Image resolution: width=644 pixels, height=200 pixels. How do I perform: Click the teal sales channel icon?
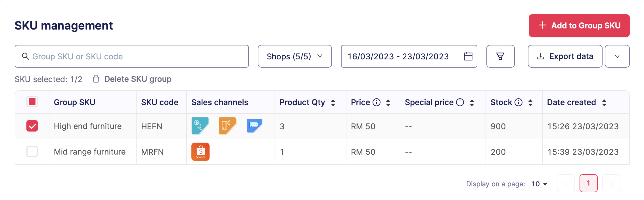pyautogui.click(x=200, y=126)
